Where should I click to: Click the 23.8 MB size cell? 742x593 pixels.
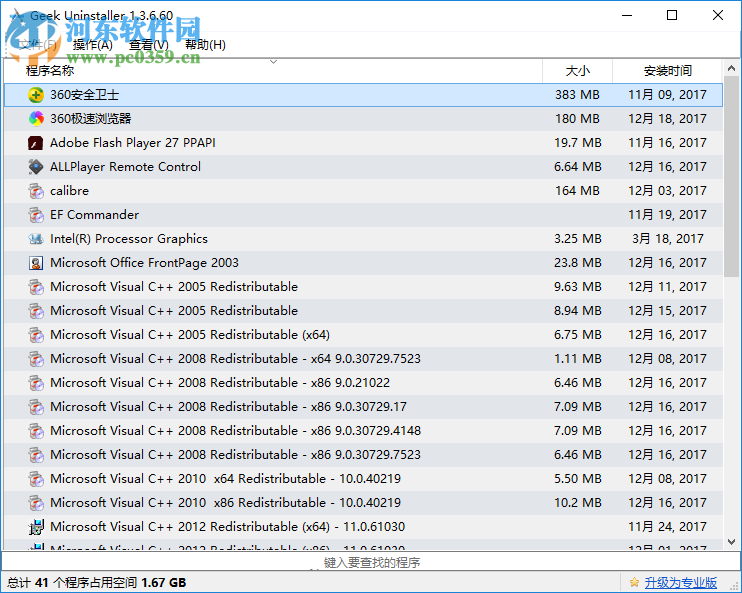(578, 263)
